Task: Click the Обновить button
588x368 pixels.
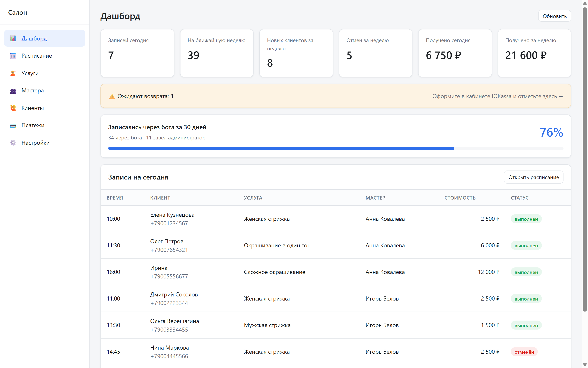Action: (x=555, y=16)
